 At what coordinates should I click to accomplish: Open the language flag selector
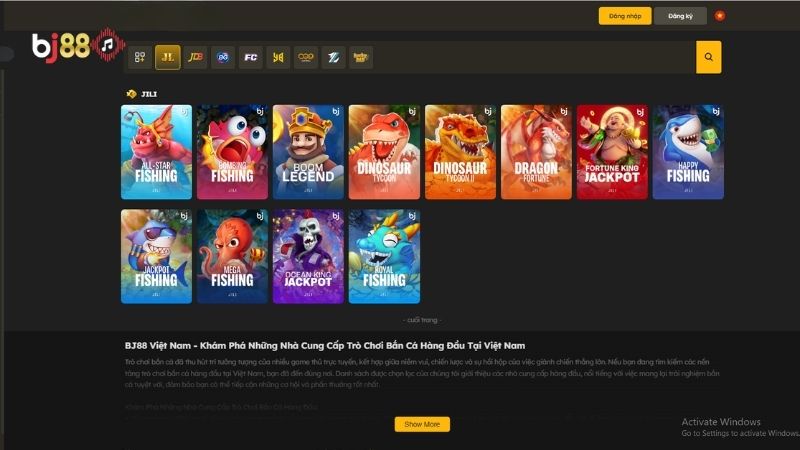click(720, 16)
